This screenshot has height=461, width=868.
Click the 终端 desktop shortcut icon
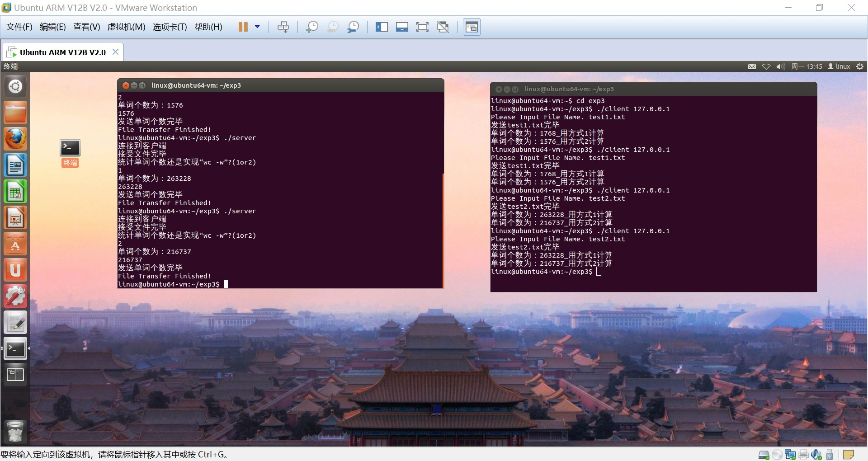[x=70, y=153]
